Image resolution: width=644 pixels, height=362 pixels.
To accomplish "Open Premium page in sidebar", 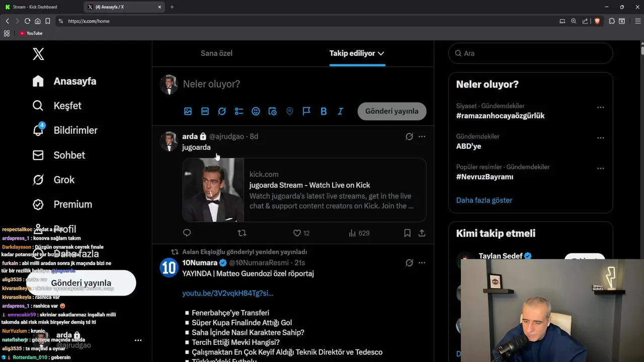I will point(62,204).
